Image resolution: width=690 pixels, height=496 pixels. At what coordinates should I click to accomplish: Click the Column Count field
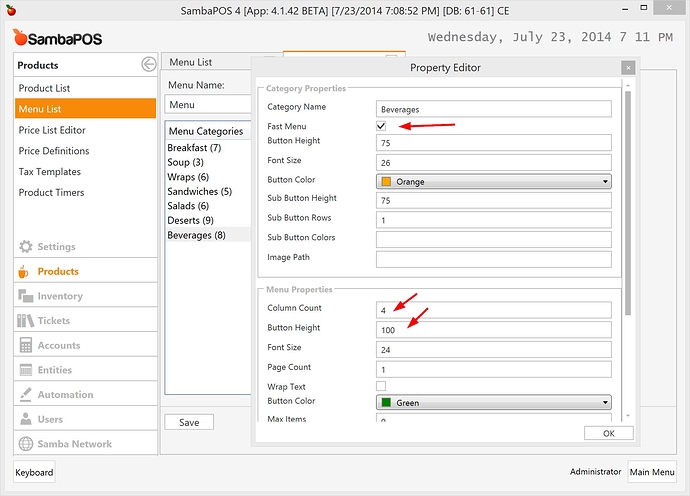point(494,310)
